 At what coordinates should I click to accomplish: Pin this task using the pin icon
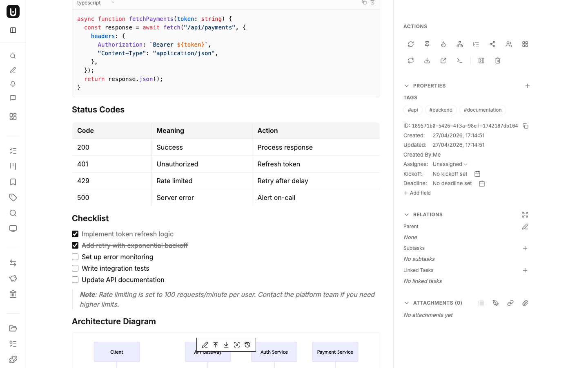coord(427,44)
